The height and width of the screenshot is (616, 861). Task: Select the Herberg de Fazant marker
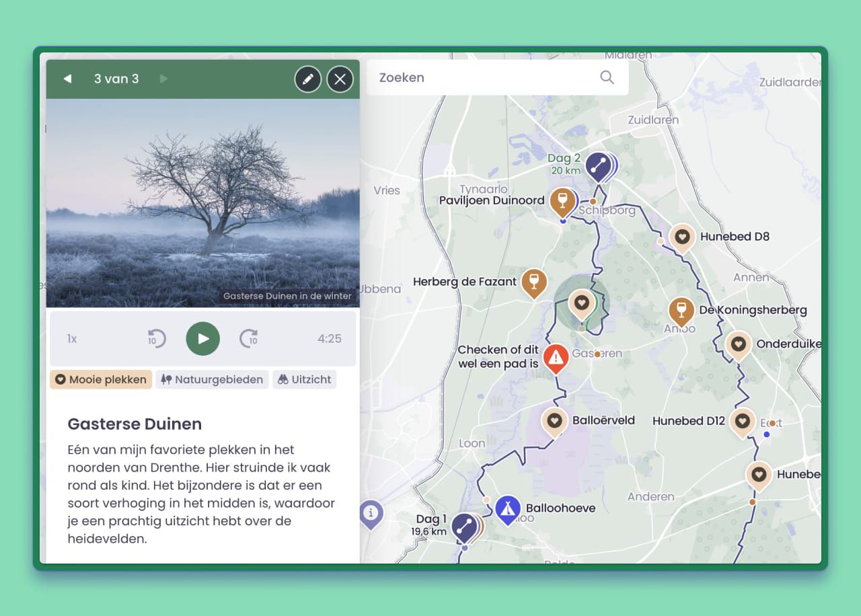(534, 282)
